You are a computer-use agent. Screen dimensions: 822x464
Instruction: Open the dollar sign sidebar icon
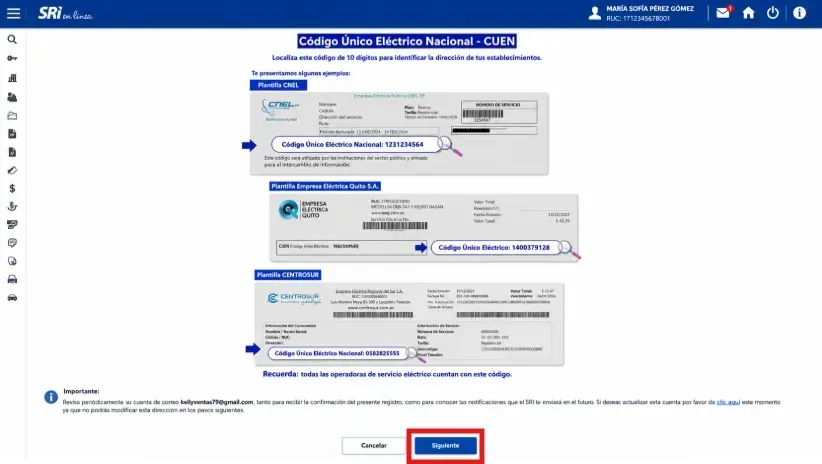tap(12, 188)
